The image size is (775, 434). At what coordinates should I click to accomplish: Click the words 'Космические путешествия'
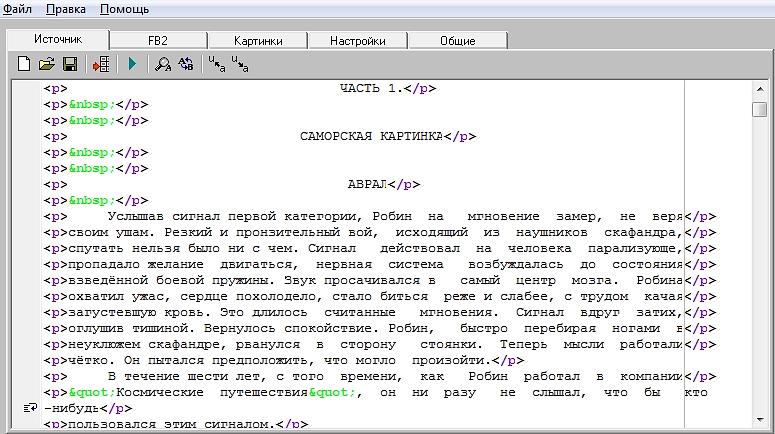(x=212, y=392)
